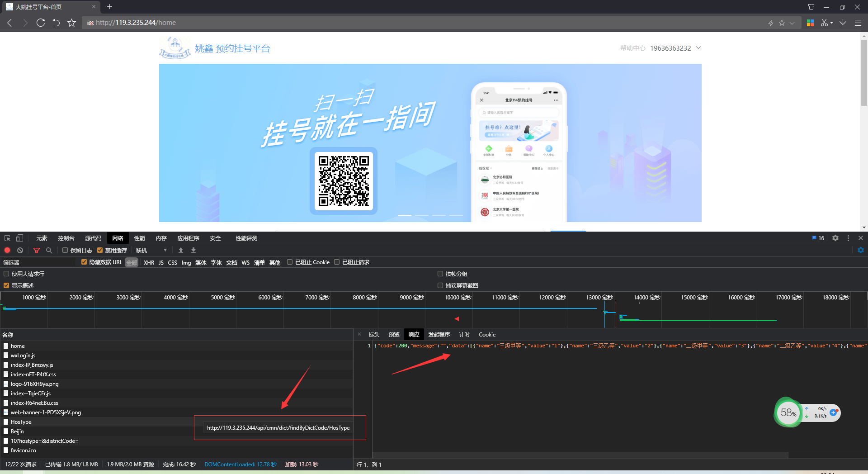Open the 预览 request detail tab
Viewport: 868px width, 474px height.
point(394,335)
